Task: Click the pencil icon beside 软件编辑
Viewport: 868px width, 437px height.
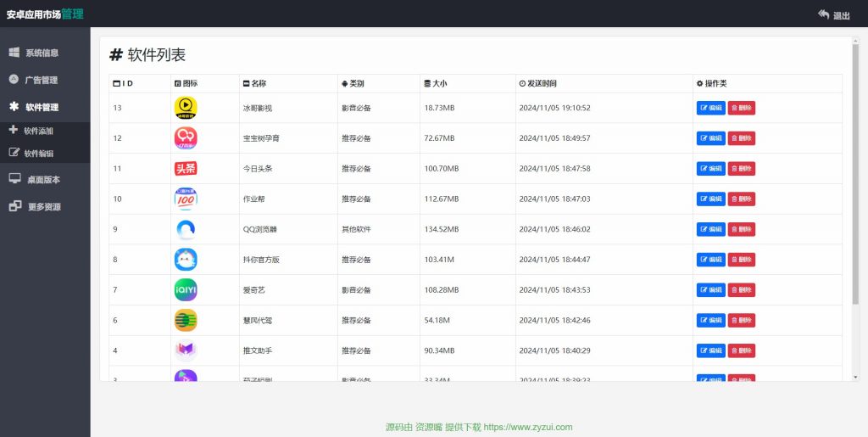Action: (x=14, y=152)
